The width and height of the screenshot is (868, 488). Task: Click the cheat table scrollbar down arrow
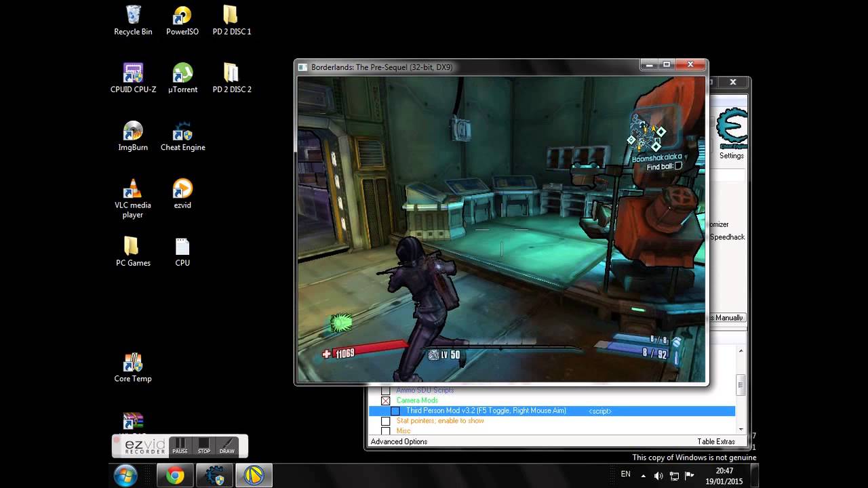[741, 428]
